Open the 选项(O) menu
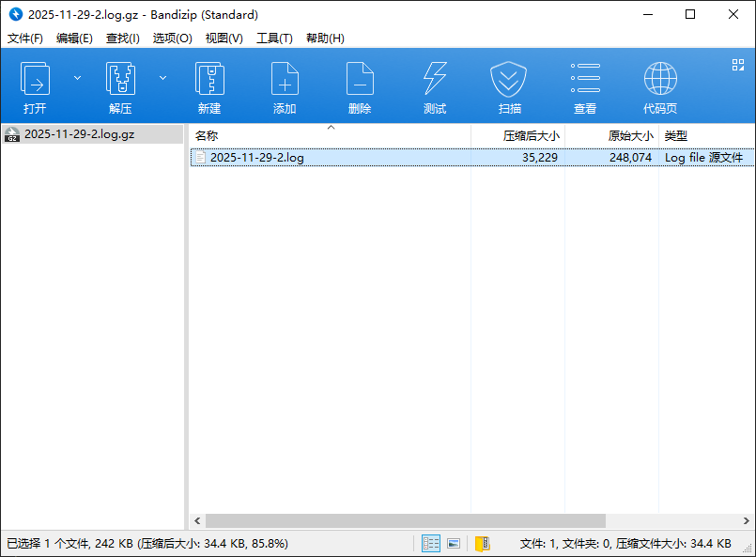Viewport: 756px width, 557px height. click(x=172, y=39)
